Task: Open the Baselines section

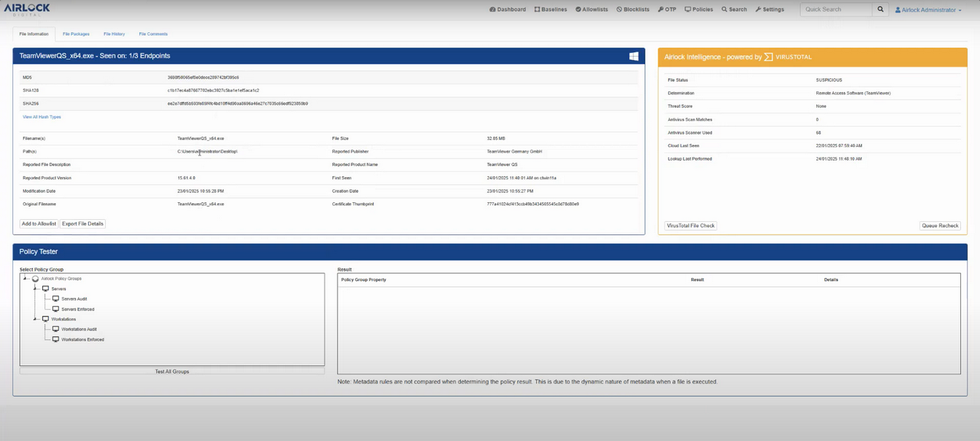Action: [x=550, y=9]
